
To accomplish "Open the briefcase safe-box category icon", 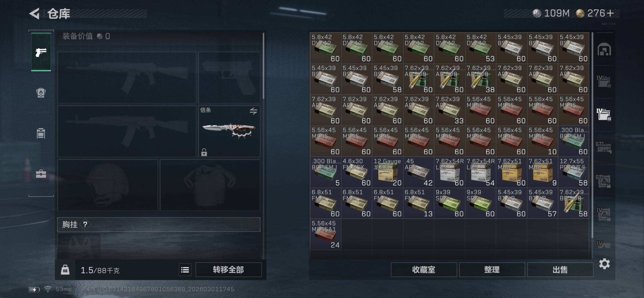I will point(41,174).
